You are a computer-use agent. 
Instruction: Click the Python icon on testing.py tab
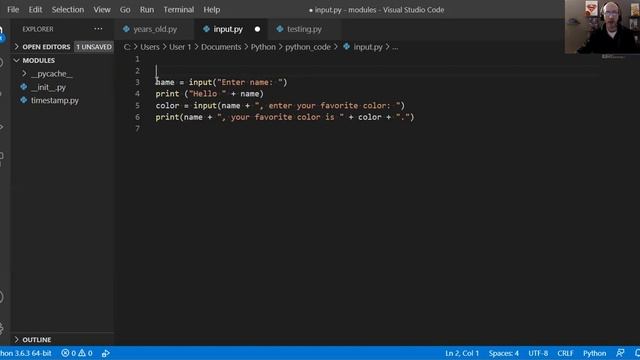tap(280, 29)
